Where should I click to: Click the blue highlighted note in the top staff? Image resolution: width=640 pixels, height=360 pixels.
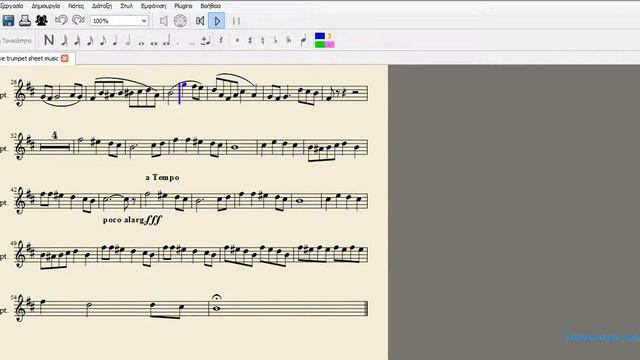[183, 85]
